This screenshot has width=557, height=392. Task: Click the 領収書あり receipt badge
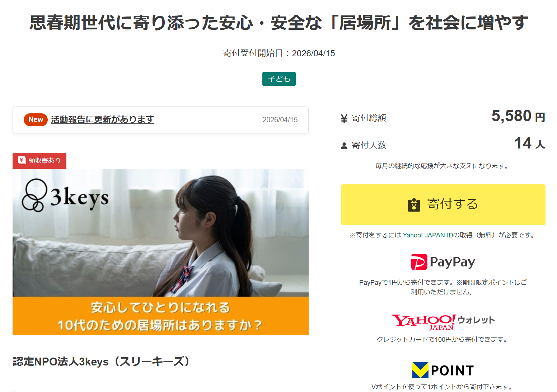click(x=39, y=161)
